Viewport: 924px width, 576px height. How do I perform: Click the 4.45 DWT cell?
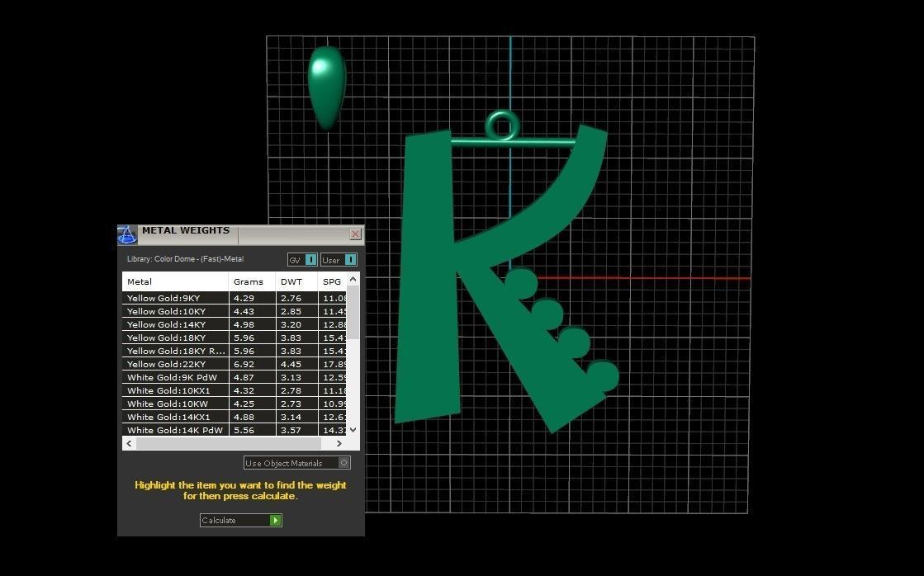pos(296,364)
